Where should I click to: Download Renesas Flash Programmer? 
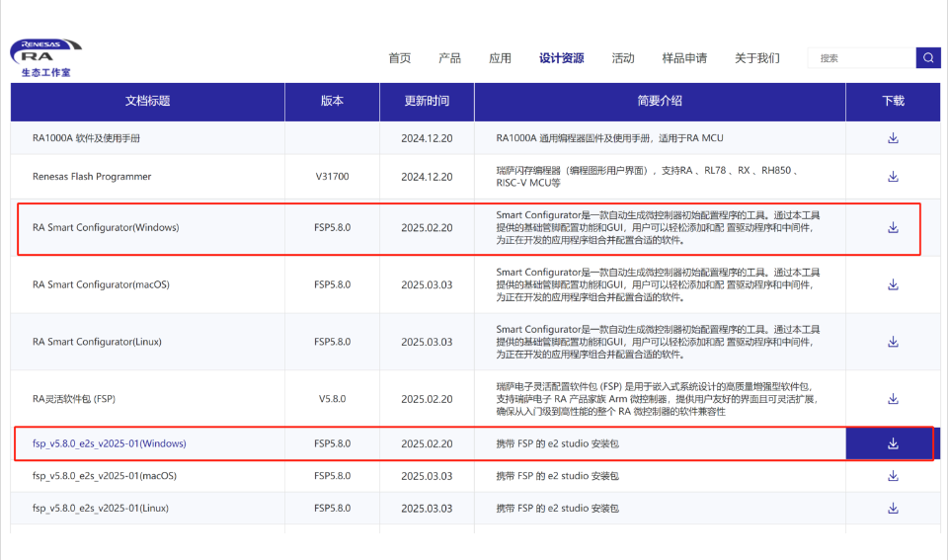[893, 177]
